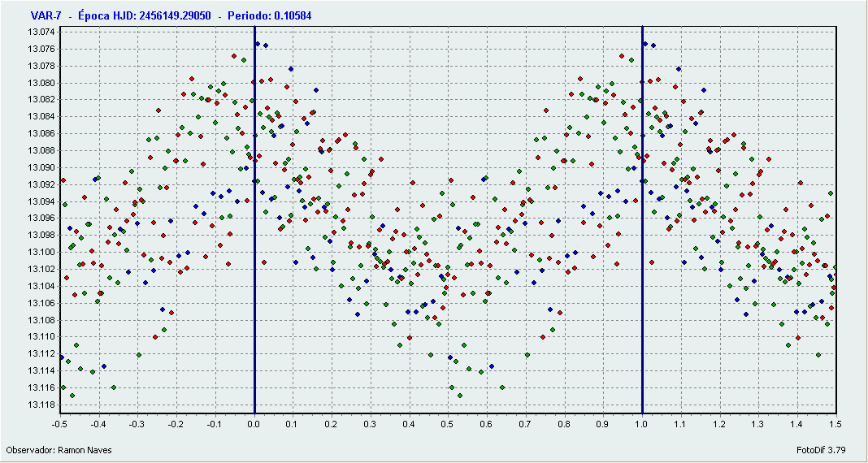
Task: Click the vertical phase marker line at 1.0
Action: [642, 219]
